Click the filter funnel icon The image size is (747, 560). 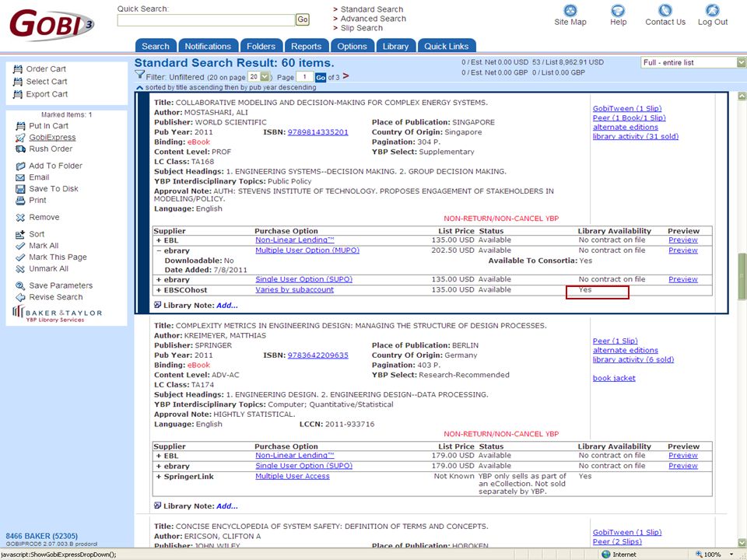point(139,75)
